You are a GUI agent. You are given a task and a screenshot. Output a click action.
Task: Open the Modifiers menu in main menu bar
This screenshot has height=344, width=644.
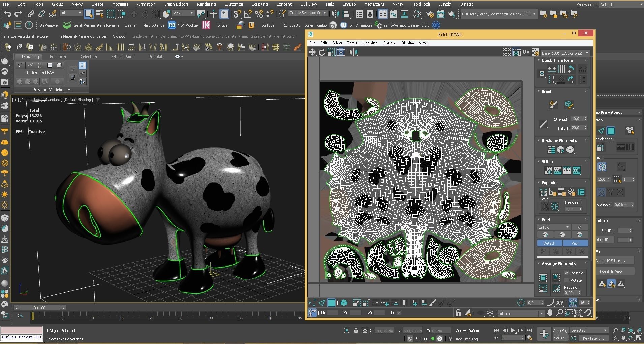click(x=120, y=4)
